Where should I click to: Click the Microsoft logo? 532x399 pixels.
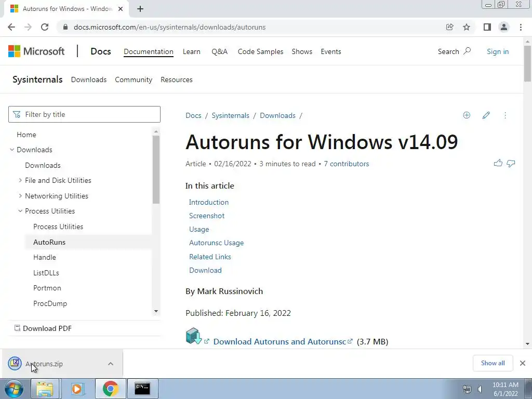coord(36,51)
